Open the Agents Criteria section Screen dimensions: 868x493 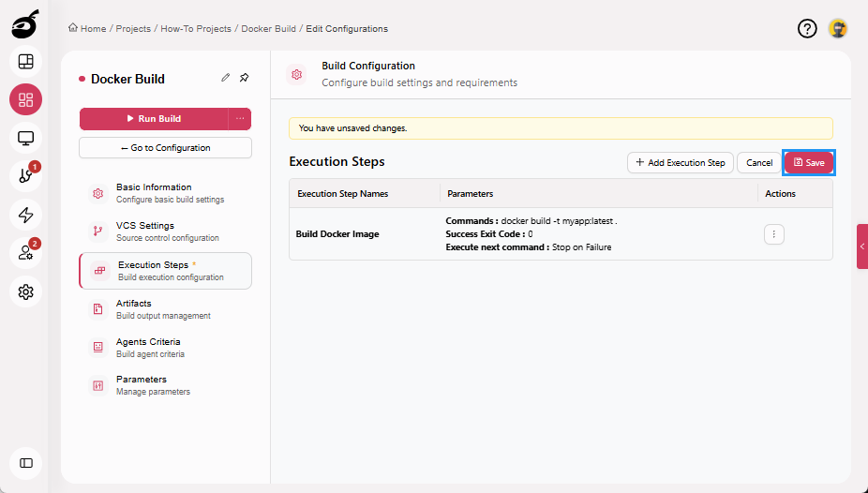click(x=166, y=348)
